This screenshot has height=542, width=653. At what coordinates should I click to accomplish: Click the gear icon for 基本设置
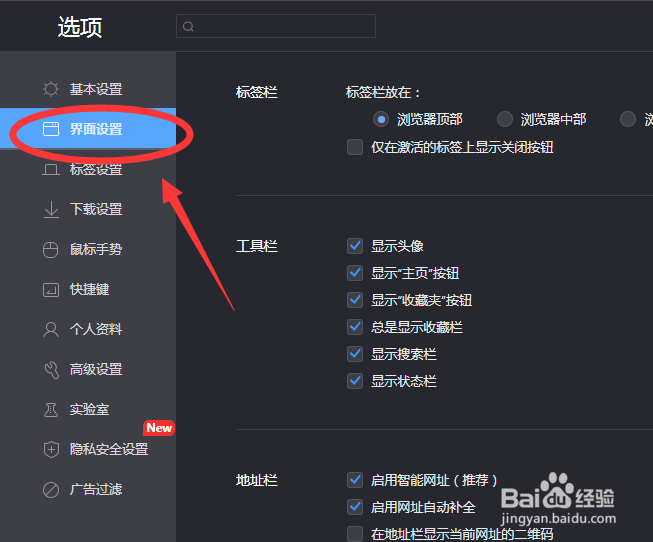click(x=51, y=89)
